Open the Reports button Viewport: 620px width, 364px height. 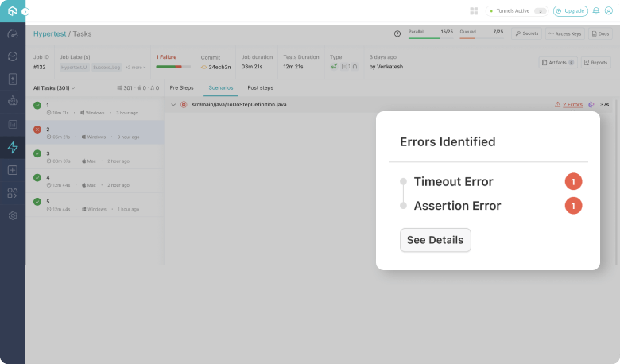click(596, 63)
